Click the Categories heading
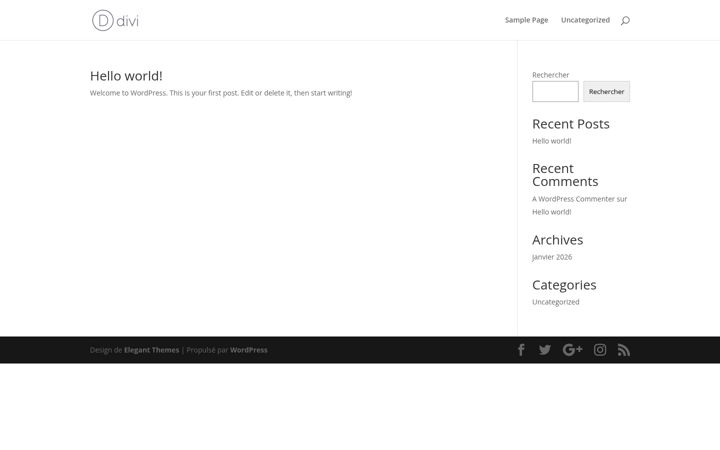This screenshot has width=720, height=450. [564, 285]
